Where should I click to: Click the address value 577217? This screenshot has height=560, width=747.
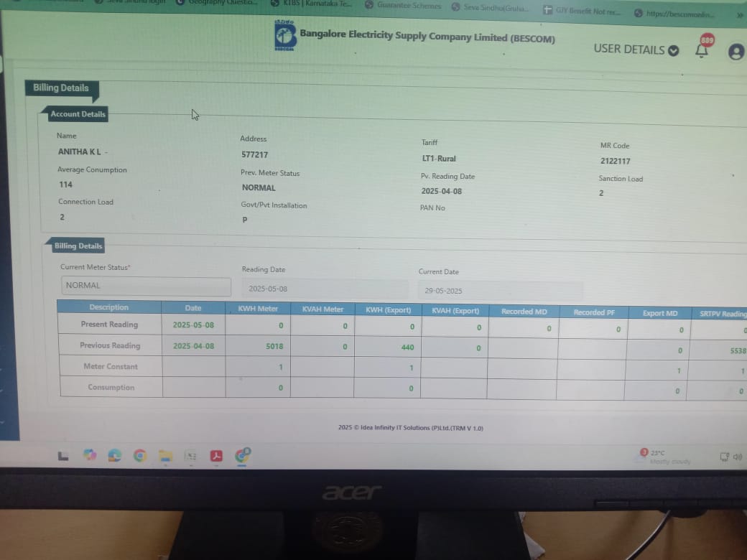254,155
